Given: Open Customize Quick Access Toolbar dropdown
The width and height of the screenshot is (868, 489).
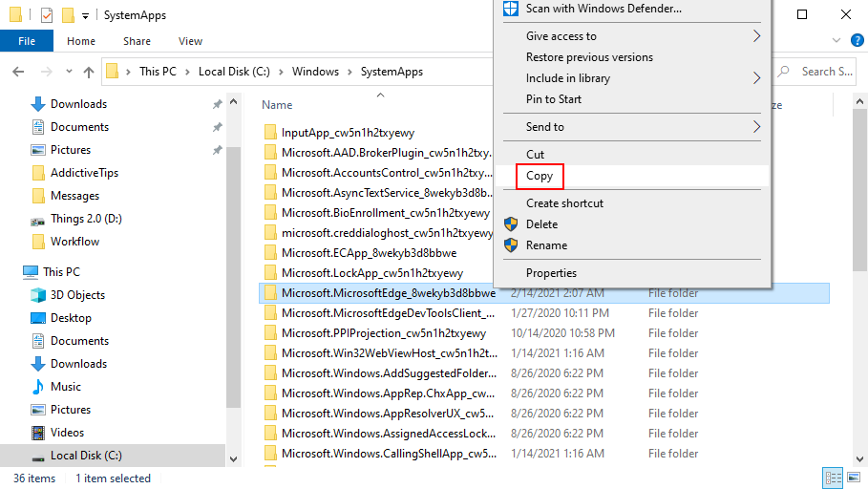Looking at the screenshot, I should point(85,16).
